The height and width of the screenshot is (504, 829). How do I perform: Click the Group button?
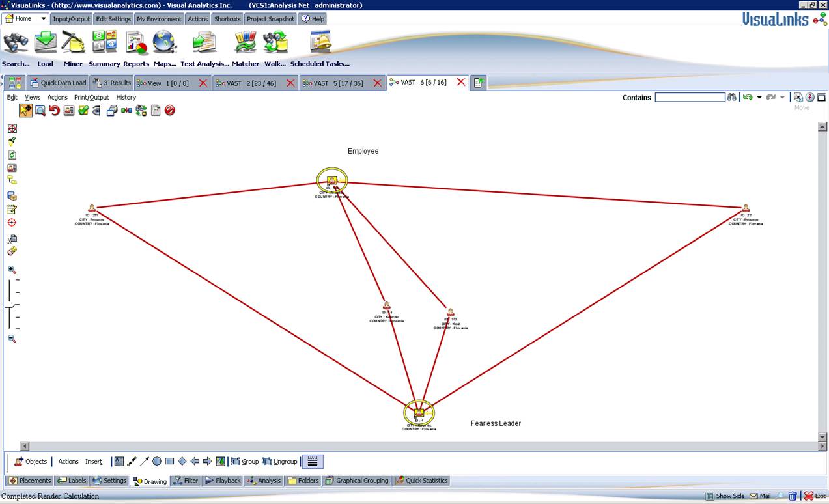(245, 462)
